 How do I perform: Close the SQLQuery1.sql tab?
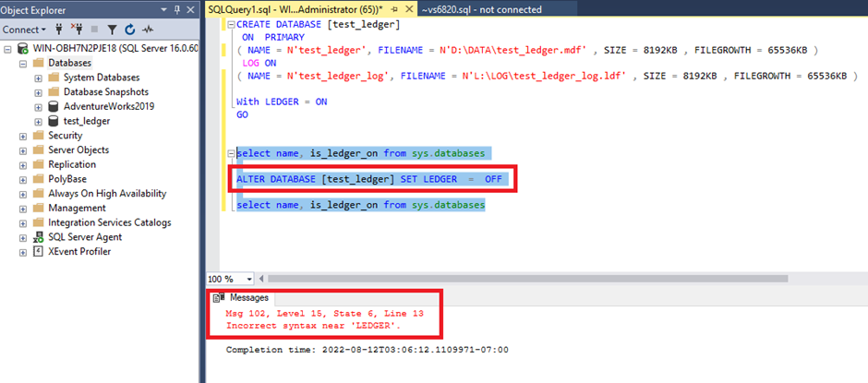(409, 9)
